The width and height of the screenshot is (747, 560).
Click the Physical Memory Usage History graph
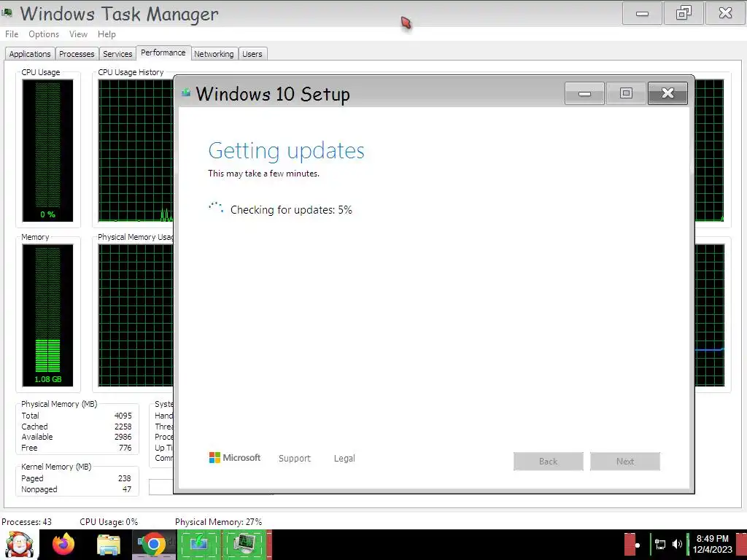click(x=136, y=315)
